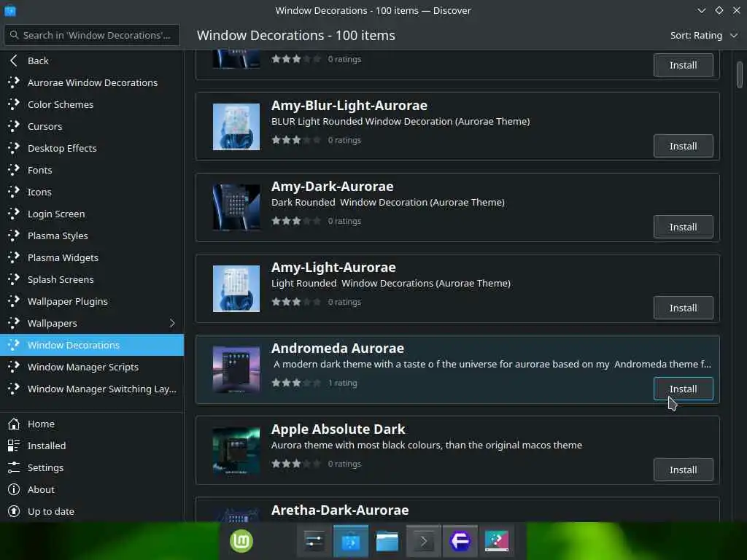
Task: Install Apple Absolute Dark theme
Action: coord(683,470)
